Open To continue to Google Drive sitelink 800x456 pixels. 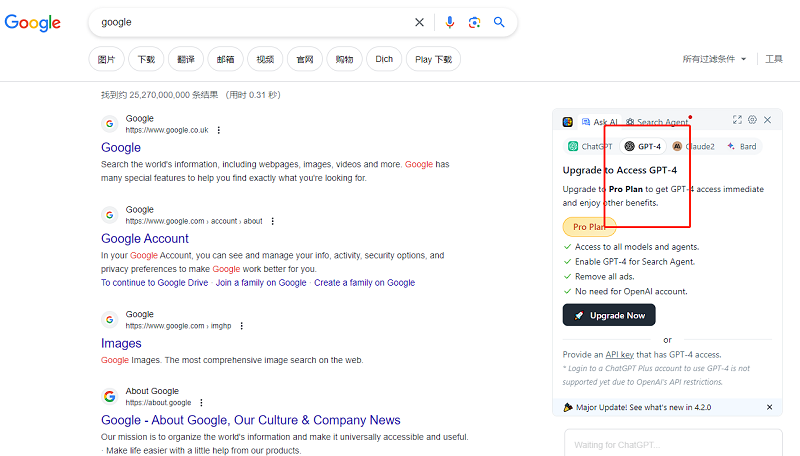click(x=155, y=283)
